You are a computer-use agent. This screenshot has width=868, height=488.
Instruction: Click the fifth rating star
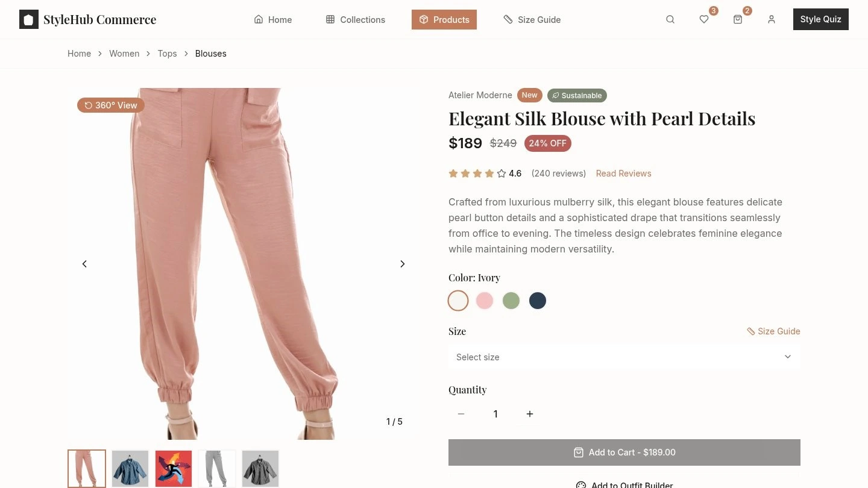(501, 173)
